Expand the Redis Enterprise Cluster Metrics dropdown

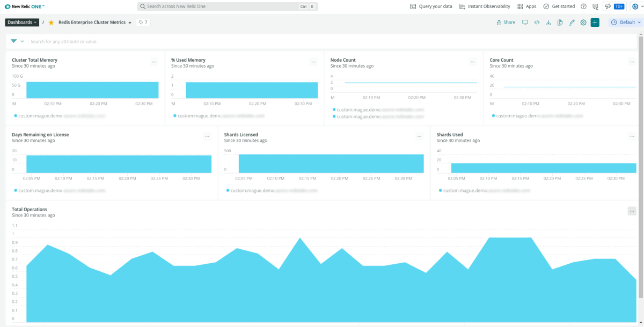pos(95,23)
